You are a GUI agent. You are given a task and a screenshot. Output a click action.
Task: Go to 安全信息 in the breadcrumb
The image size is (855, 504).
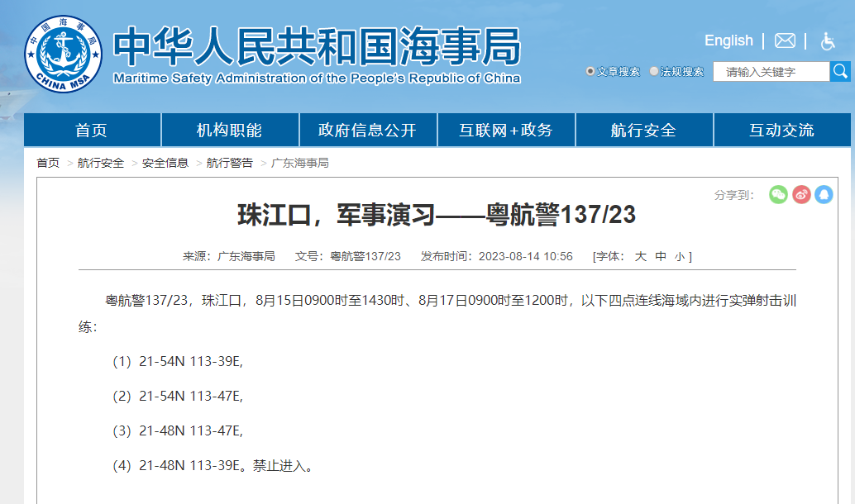coord(165,163)
